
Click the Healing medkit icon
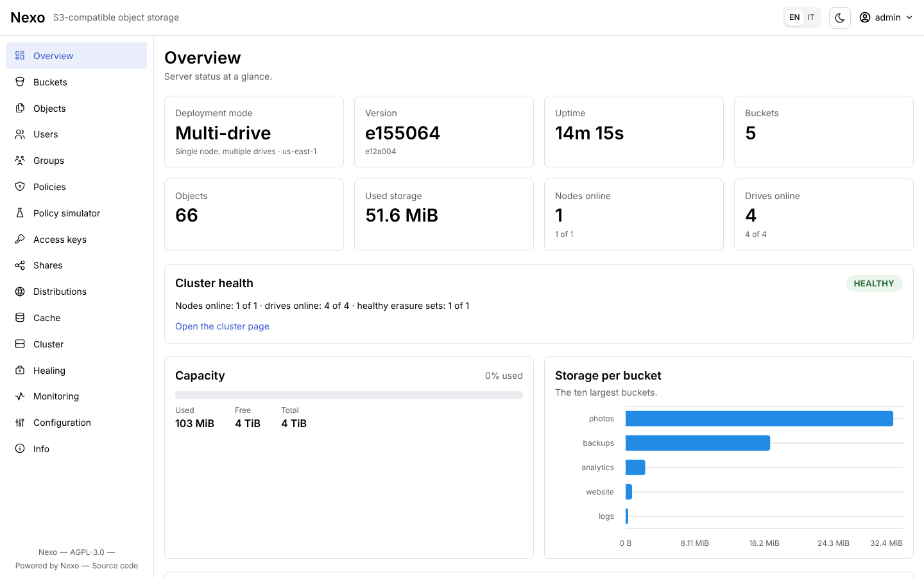tap(20, 371)
